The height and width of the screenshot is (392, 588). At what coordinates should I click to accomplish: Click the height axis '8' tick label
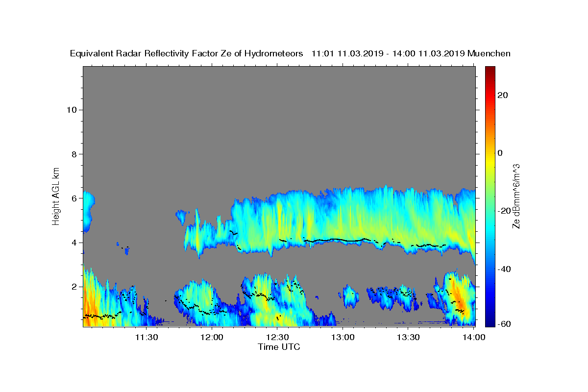click(74, 154)
